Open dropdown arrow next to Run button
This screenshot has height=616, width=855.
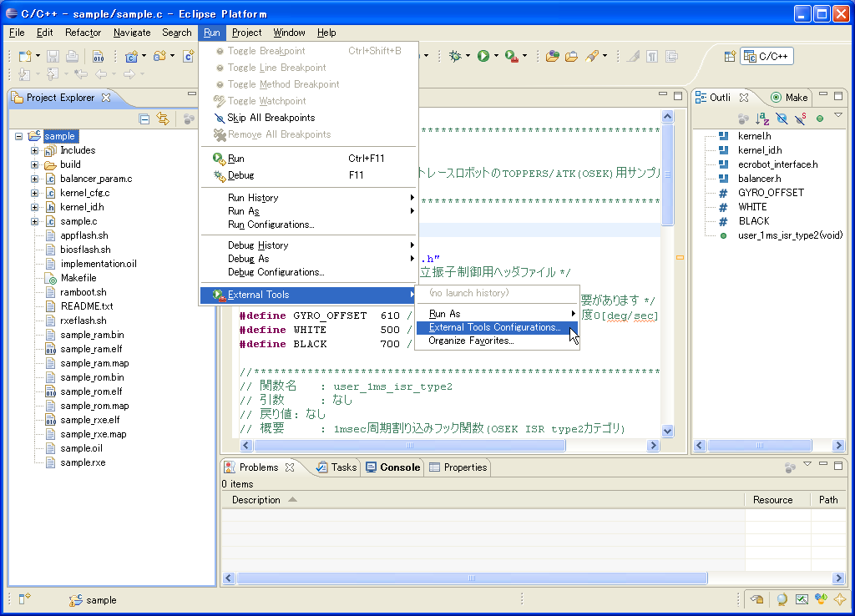496,56
